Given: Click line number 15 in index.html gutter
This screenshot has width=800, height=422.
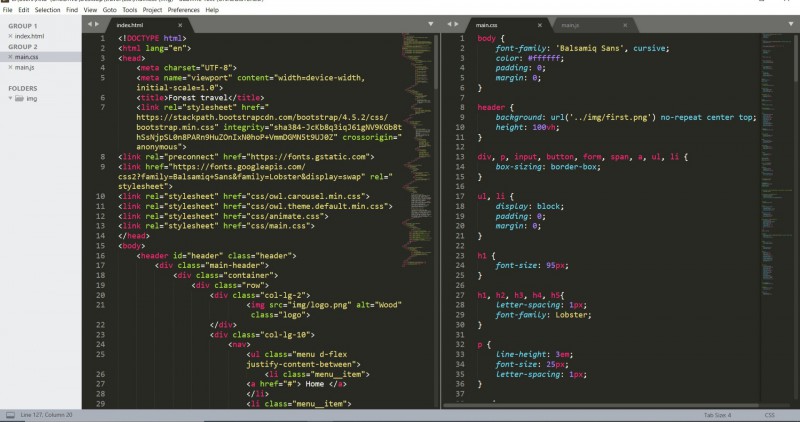Looking at the screenshot, I should click(x=100, y=245).
